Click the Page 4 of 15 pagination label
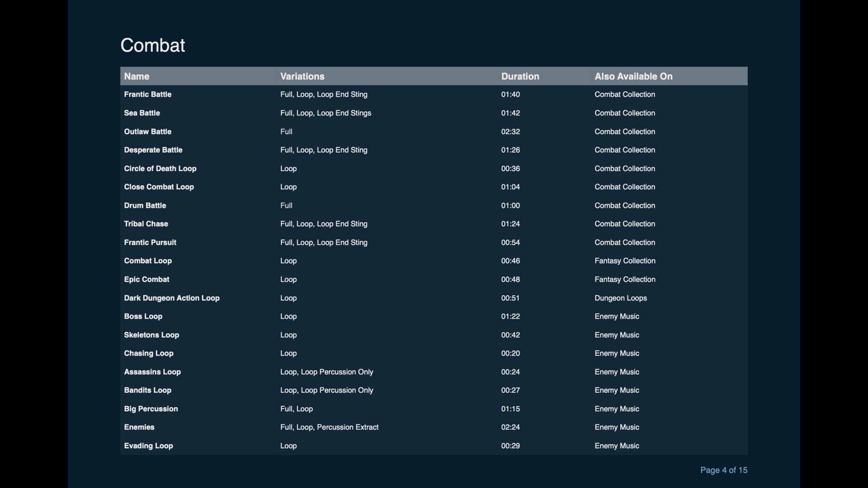This screenshot has height=488, width=868. pyautogui.click(x=723, y=470)
